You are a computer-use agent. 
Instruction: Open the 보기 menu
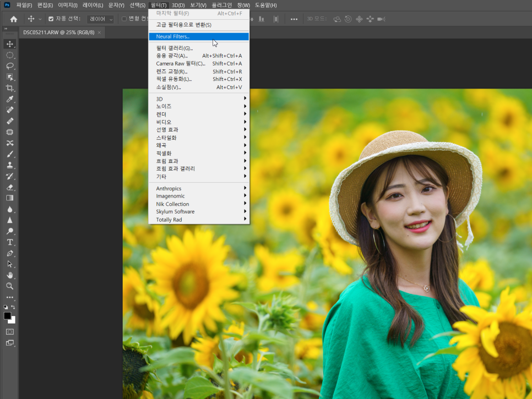tap(198, 5)
